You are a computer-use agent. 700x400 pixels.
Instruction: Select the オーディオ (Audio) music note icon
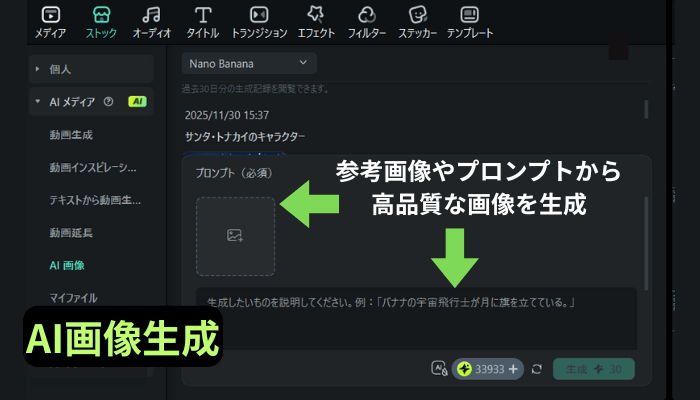(151, 15)
